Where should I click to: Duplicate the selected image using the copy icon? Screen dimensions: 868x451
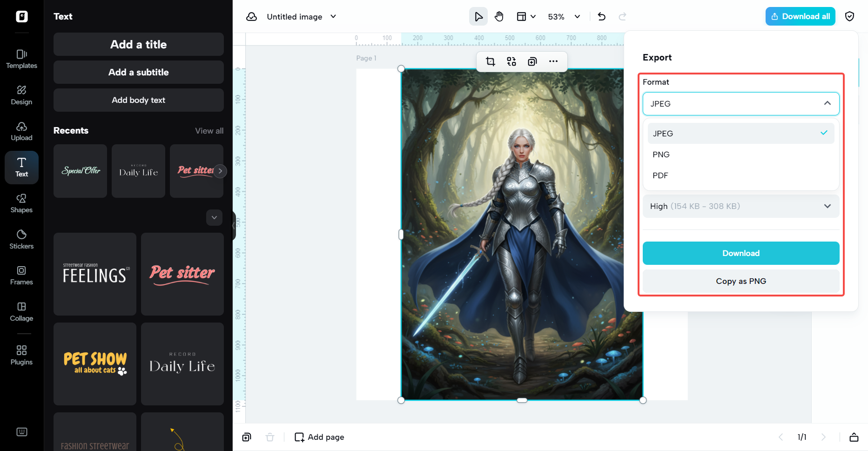pos(532,61)
